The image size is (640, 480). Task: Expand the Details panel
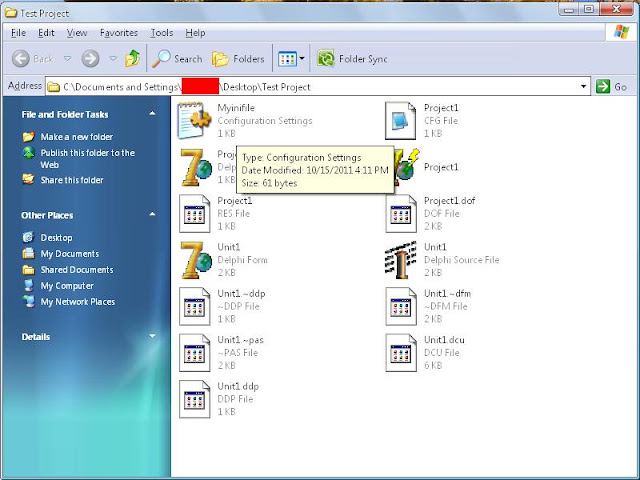point(152,336)
